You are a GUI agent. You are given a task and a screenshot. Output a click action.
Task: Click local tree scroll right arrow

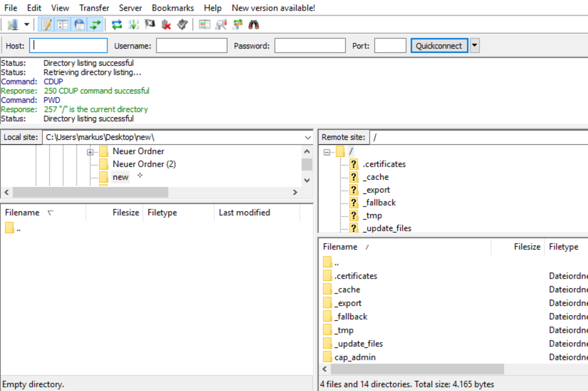click(295, 192)
